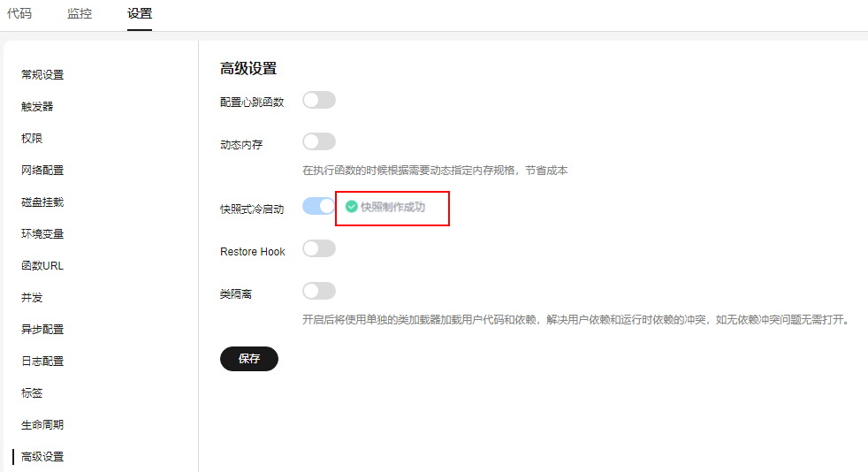Toggle the 配置心跳函数 switch
Viewport: 868px width, 472px height.
[x=319, y=100]
